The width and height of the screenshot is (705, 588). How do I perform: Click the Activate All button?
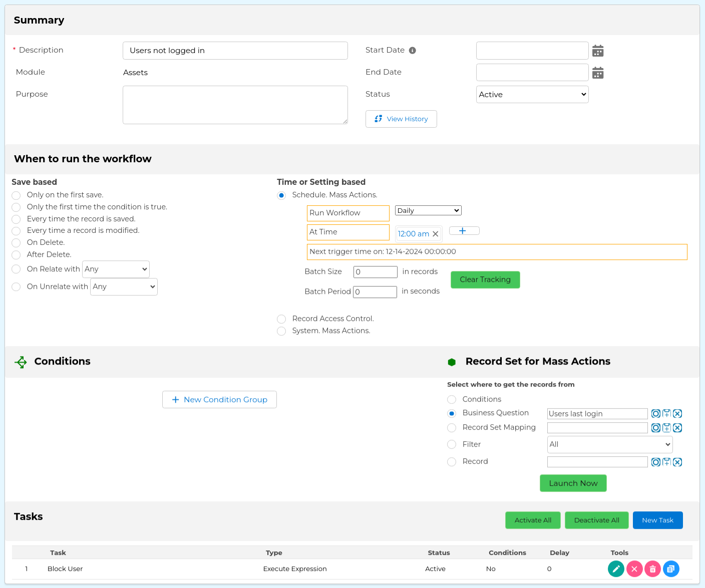pyautogui.click(x=533, y=520)
